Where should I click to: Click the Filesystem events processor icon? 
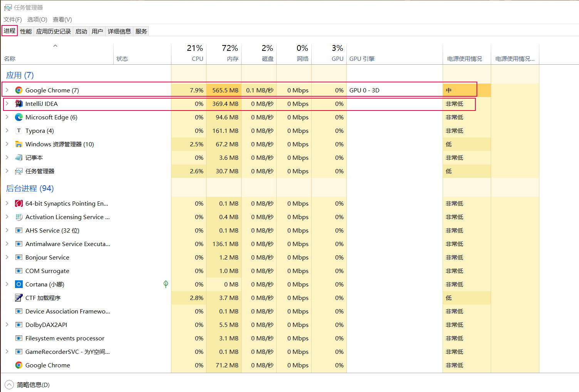(18, 338)
